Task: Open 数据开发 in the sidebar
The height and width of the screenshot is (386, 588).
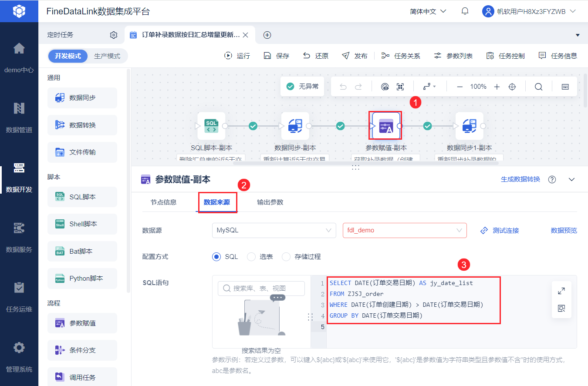Action: [19, 177]
